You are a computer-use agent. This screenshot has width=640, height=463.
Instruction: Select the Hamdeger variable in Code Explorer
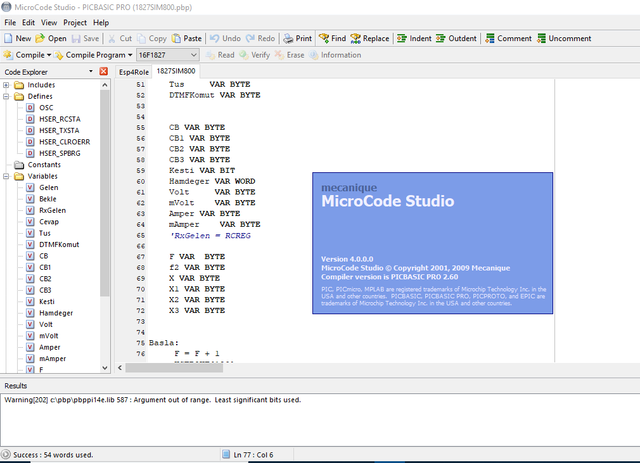pyautogui.click(x=56, y=313)
